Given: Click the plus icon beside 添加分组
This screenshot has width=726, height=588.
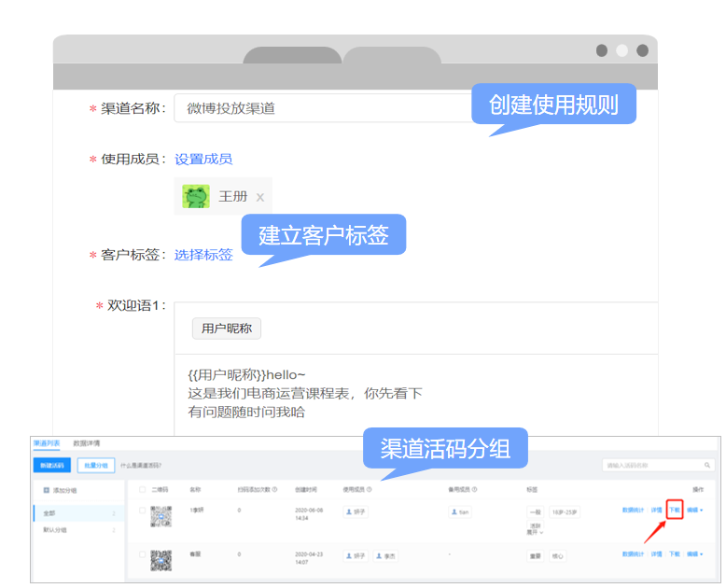Looking at the screenshot, I should click(47, 489).
